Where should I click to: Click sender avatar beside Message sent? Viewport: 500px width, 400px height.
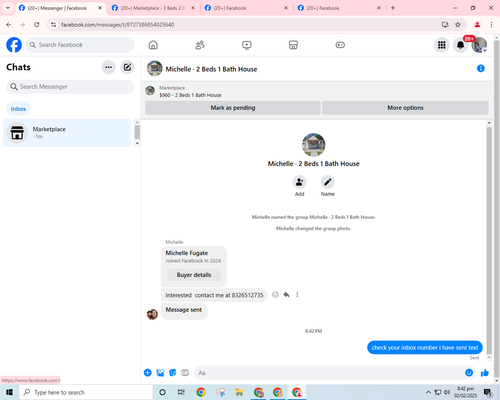tap(152, 314)
